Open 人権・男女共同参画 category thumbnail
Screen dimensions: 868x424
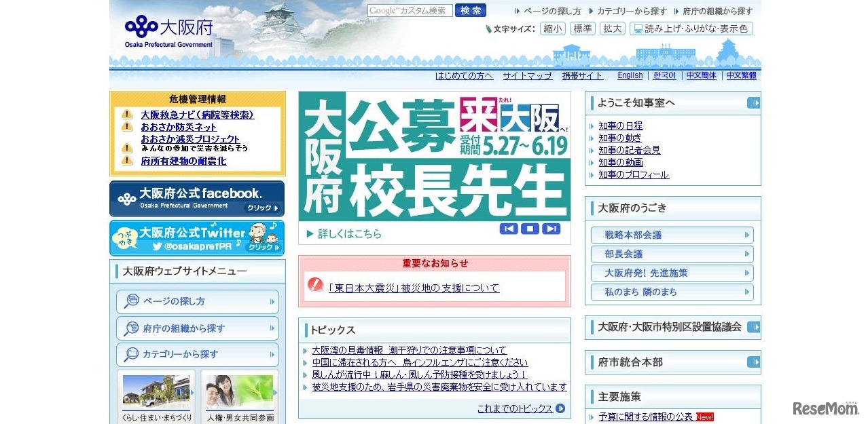[x=240, y=398]
